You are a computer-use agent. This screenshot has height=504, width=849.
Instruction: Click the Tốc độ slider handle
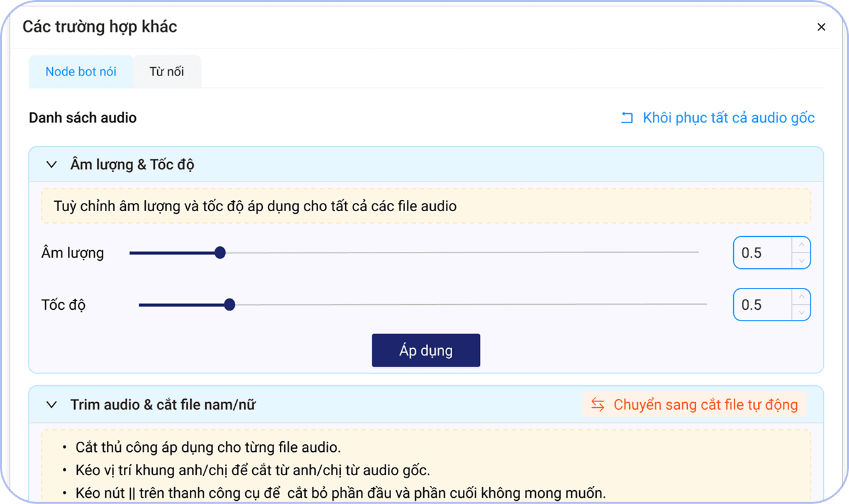[230, 305]
